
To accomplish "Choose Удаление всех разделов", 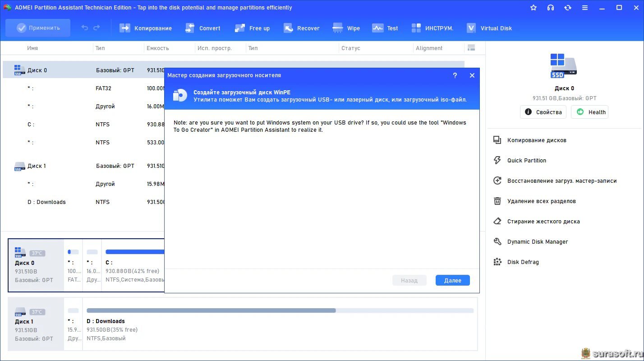I will click(x=534, y=201).
